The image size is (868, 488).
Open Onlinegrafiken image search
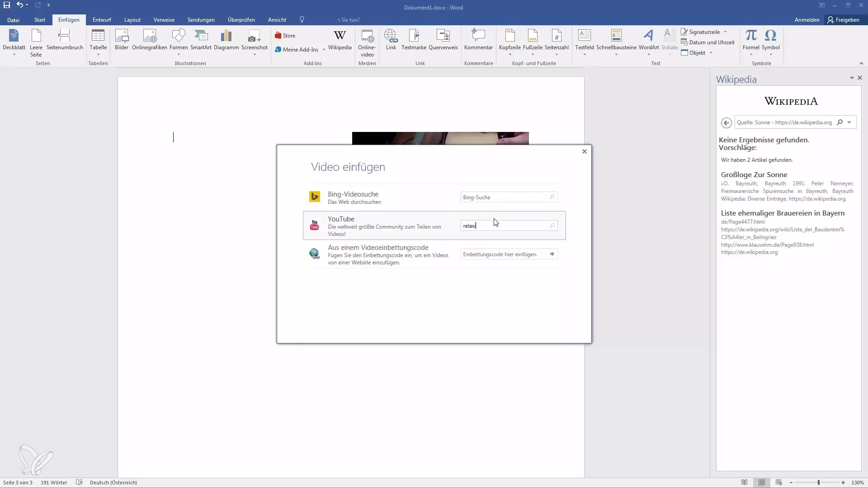coord(150,40)
